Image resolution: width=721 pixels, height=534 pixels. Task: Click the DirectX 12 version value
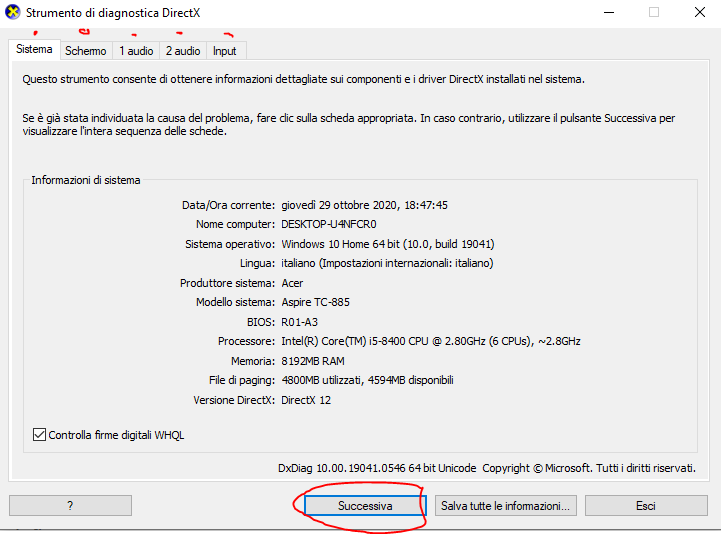pos(306,400)
